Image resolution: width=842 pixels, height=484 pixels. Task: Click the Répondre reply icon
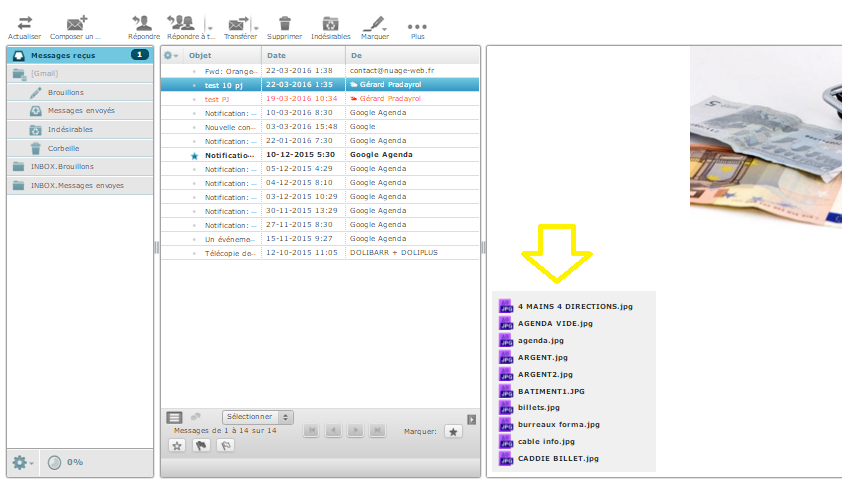pos(143,23)
